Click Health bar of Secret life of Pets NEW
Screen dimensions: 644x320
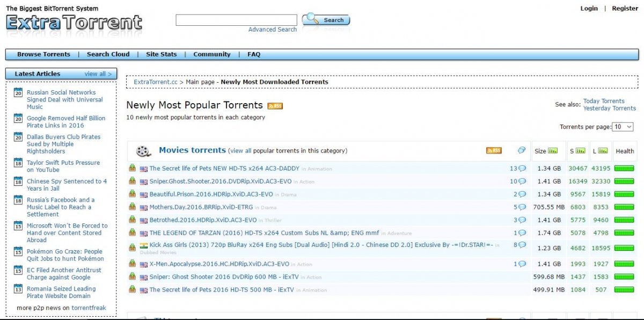tap(624, 169)
